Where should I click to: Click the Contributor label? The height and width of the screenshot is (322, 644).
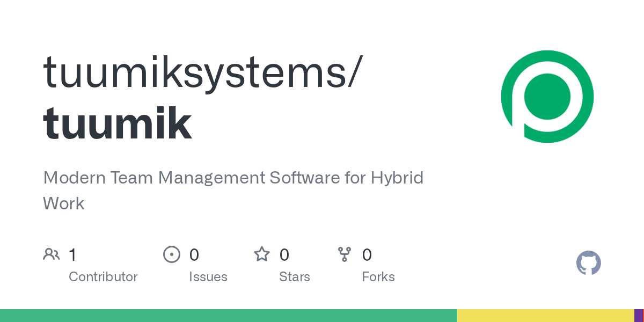click(x=103, y=277)
